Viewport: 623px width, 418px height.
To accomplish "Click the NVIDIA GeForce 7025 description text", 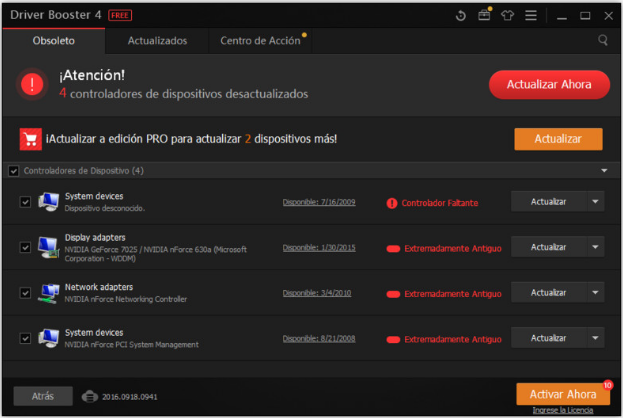I will click(156, 254).
